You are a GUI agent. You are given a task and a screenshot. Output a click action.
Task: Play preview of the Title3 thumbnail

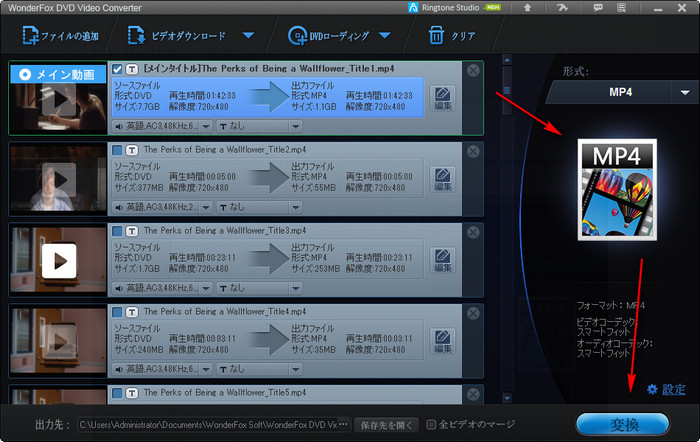point(58,261)
